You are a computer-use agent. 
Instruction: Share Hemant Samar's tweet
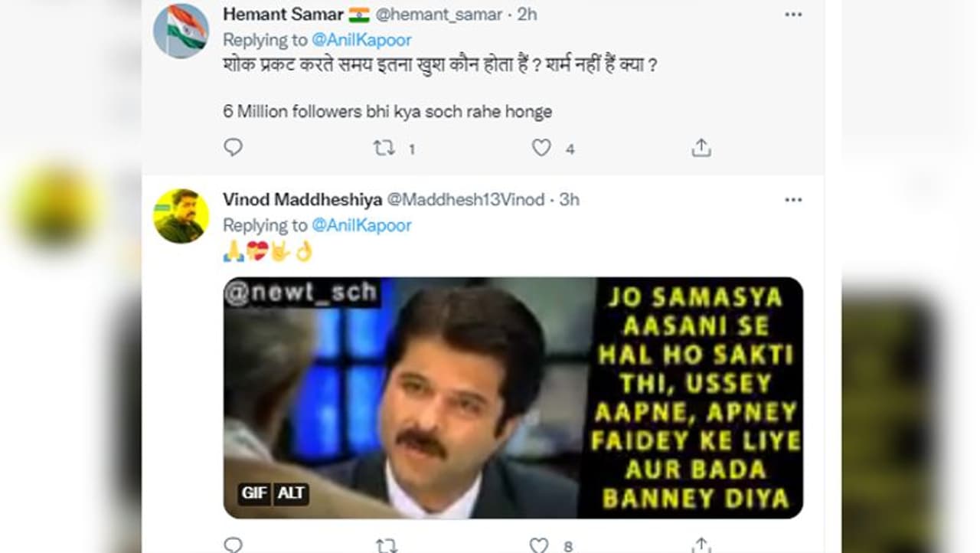[x=701, y=148]
